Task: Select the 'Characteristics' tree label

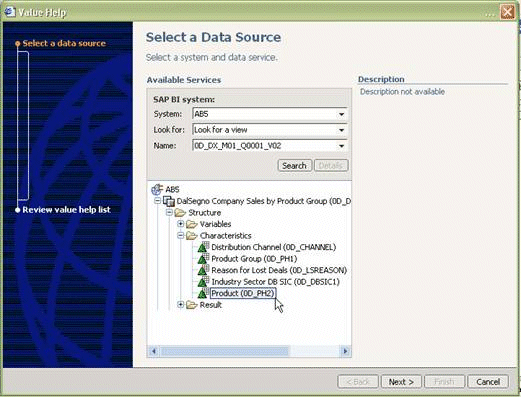Action: pos(226,236)
